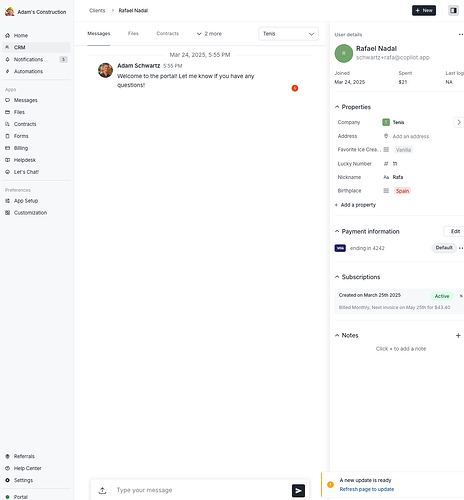Switch to the Contracts tab

coord(168,33)
